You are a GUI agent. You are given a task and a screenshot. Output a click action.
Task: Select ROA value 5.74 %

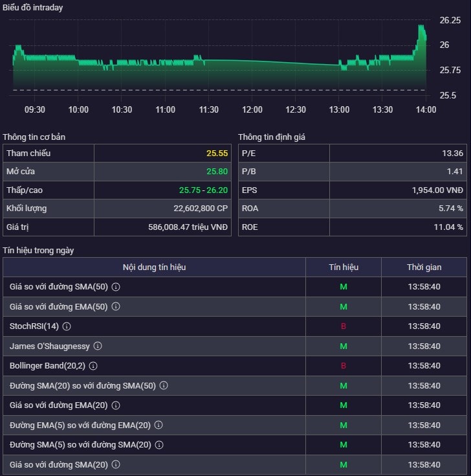451,209
